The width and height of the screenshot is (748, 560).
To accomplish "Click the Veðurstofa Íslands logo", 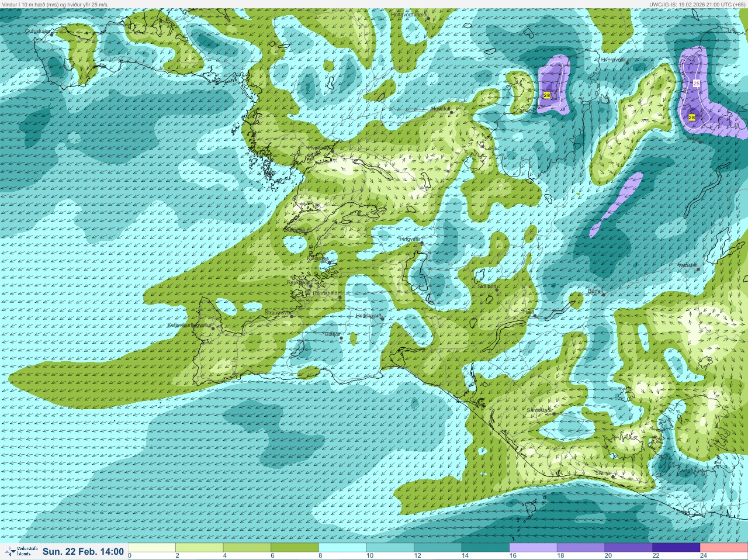I will (20, 551).
